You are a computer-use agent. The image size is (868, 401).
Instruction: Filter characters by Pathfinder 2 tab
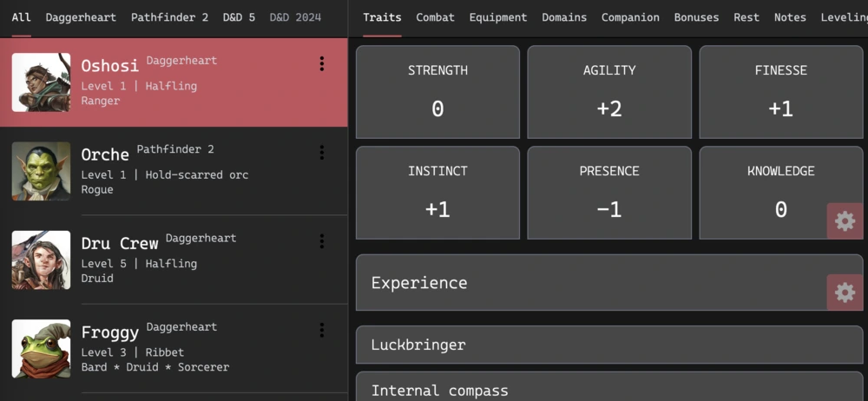tap(169, 17)
